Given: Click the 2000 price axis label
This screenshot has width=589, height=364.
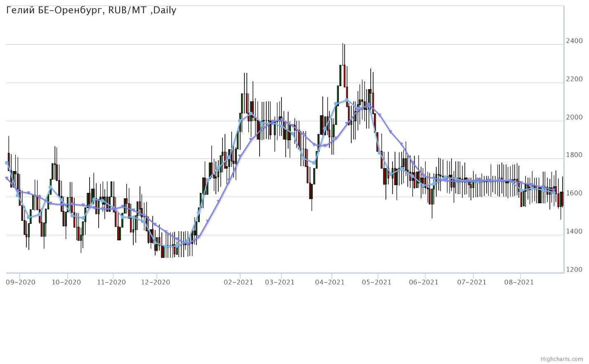Looking at the screenshot, I should tap(574, 117).
